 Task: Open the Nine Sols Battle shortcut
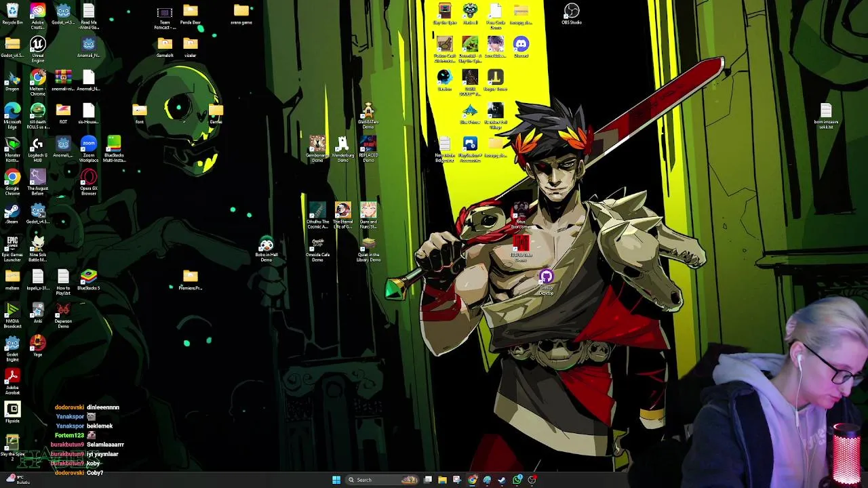coord(37,248)
